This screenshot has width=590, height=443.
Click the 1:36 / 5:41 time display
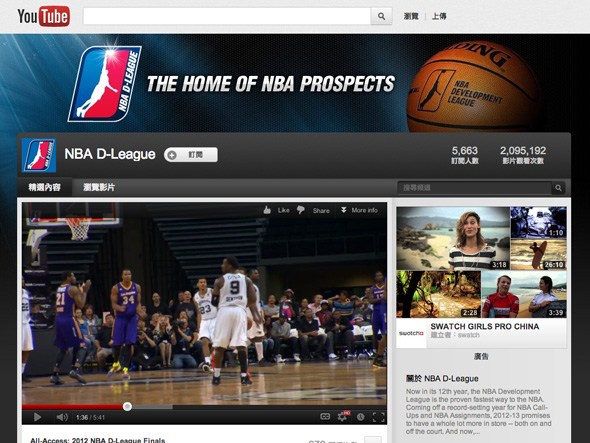coord(90,417)
